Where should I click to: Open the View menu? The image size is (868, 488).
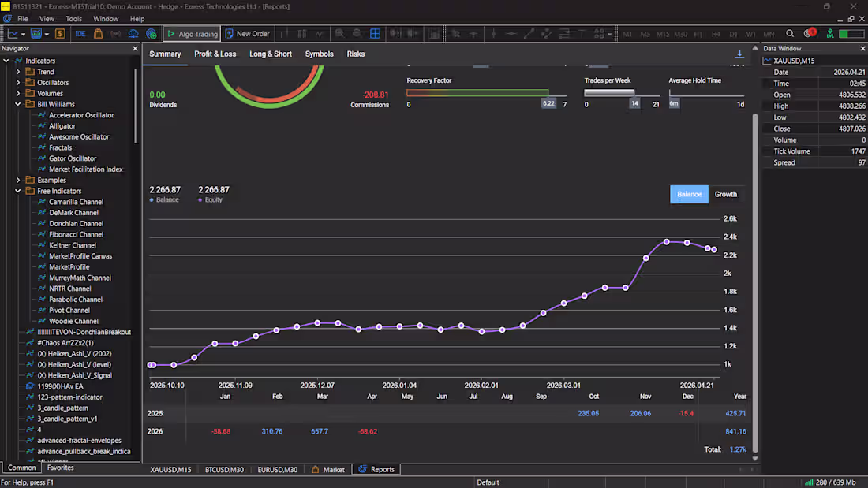[x=47, y=18]
